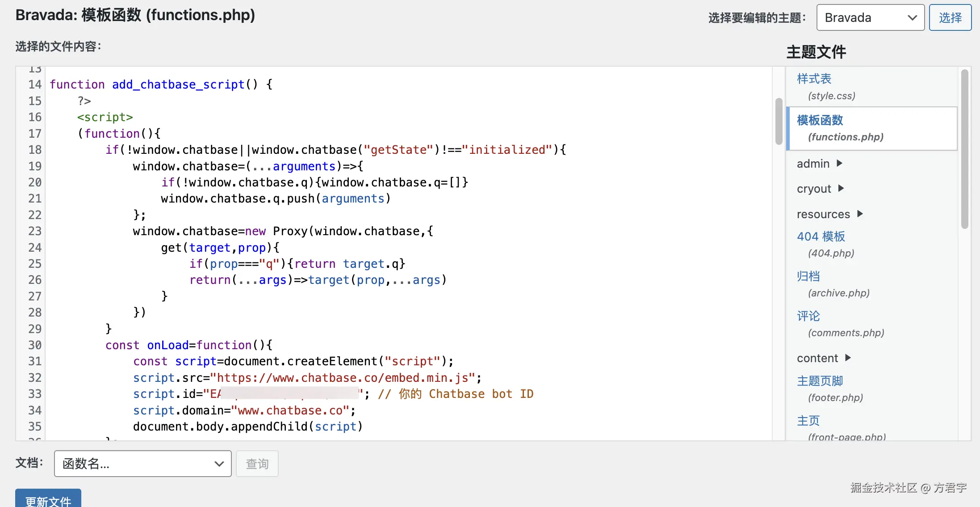Click the 选择 button
This screenshot has height=507, width=980.
pos(950,17)
